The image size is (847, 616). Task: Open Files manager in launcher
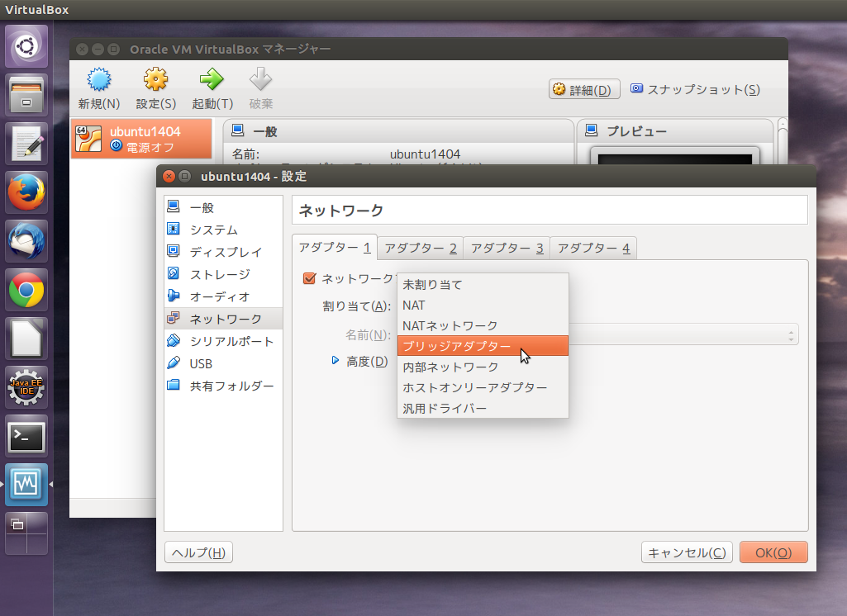point(26,95)
